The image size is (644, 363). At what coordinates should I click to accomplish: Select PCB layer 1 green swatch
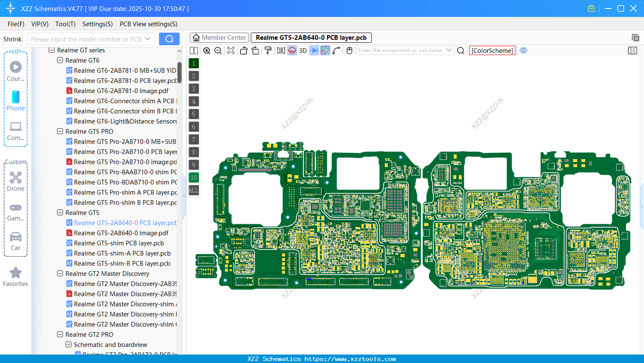click(x=194, y=63)
